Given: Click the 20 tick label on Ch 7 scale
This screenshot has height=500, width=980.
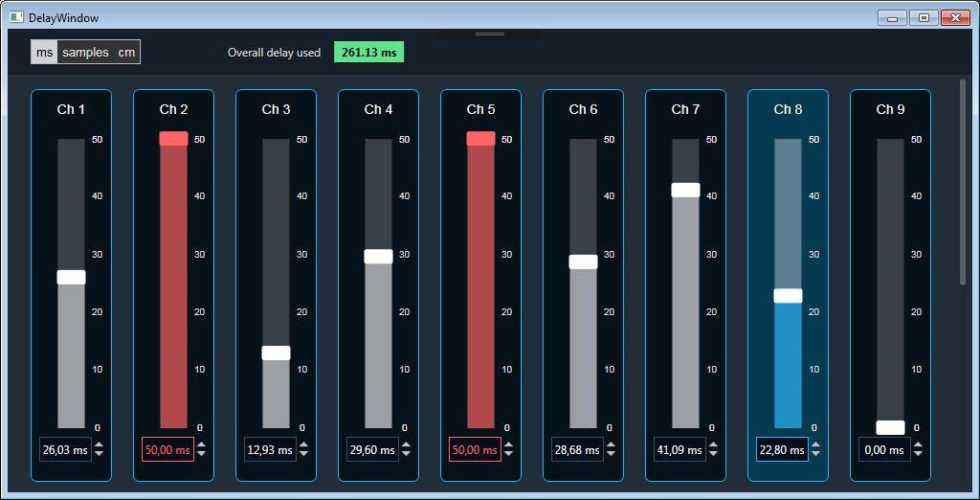Looking at the screenshot, I should pyautogui.click(x=712, y=311).
